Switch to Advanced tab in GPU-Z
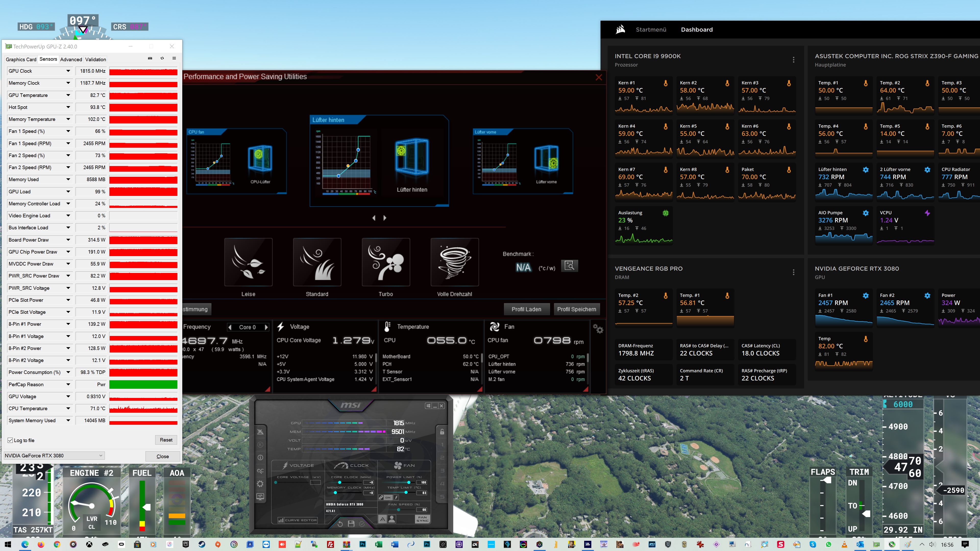This screenshot has height=551, width=980. 71,59
